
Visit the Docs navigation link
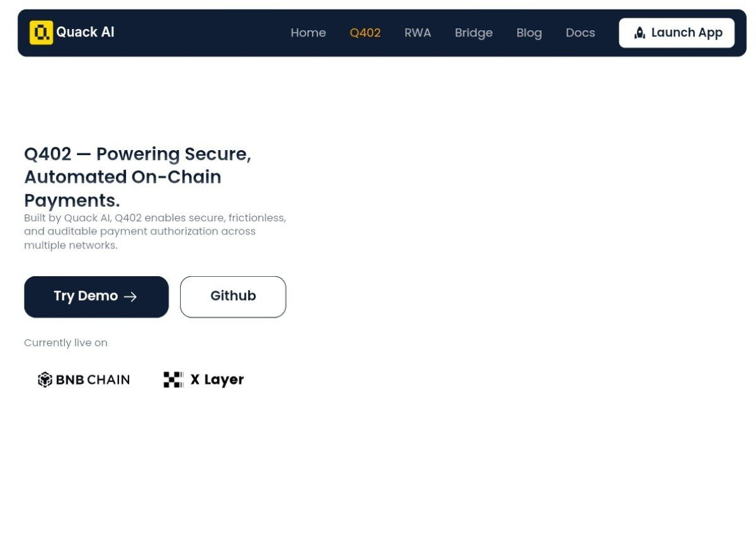coord(580,33)
